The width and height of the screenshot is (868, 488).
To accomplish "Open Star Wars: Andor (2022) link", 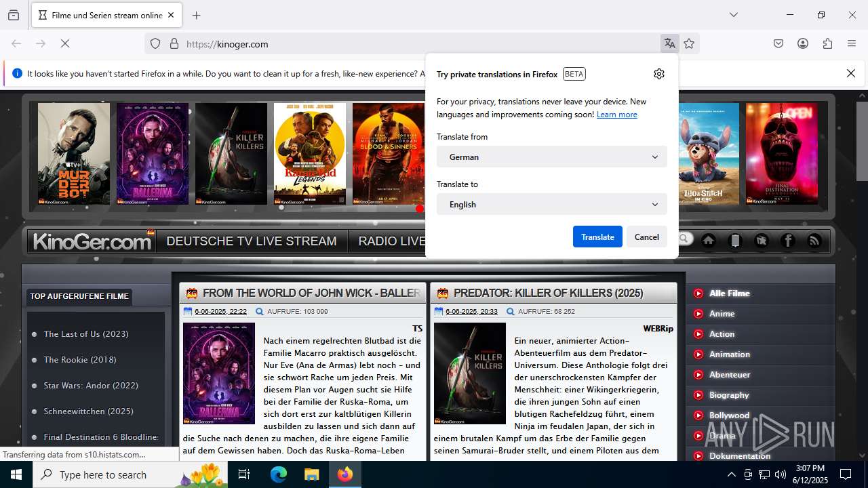I will (x=91, y=385).
